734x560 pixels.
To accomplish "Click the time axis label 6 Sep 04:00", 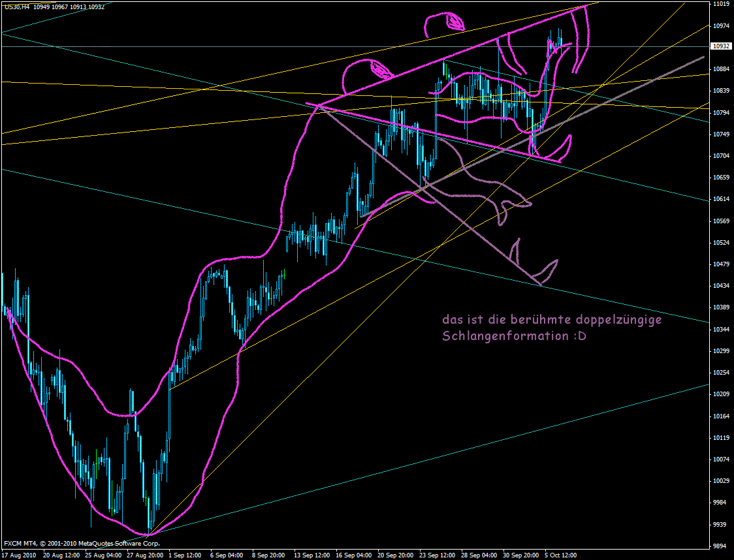I will point(227,555).
